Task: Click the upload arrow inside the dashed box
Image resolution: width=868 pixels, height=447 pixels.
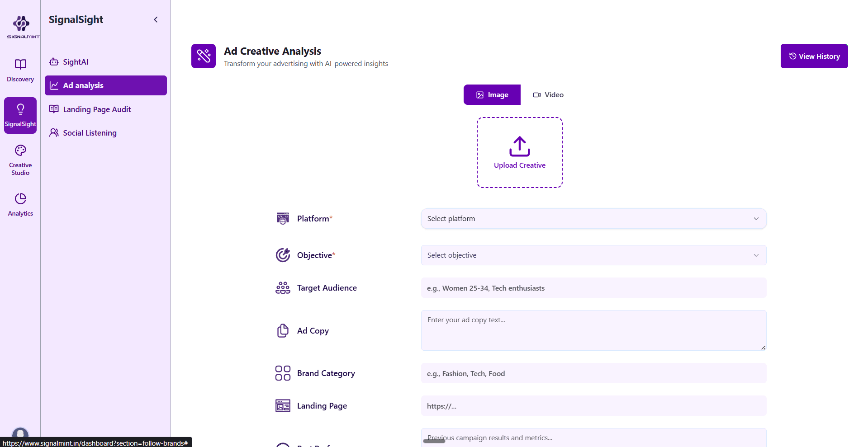Action: [x=519, y=146]
